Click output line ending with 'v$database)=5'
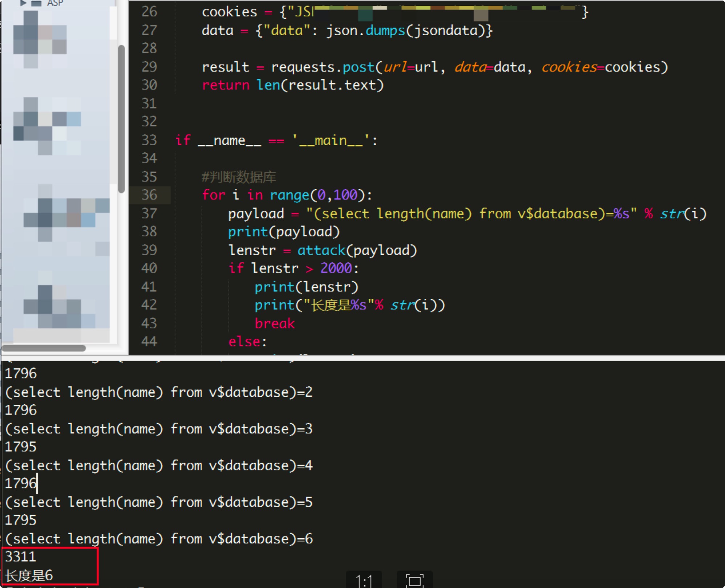Image resolution: width=725 pixels, height=588 pixels. [159, 502]
